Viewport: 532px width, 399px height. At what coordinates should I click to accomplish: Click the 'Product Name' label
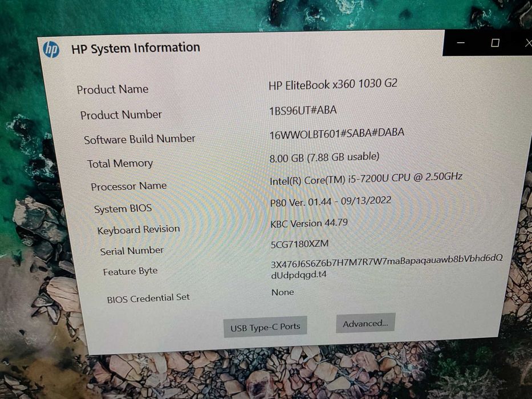[x=112, y=89]
